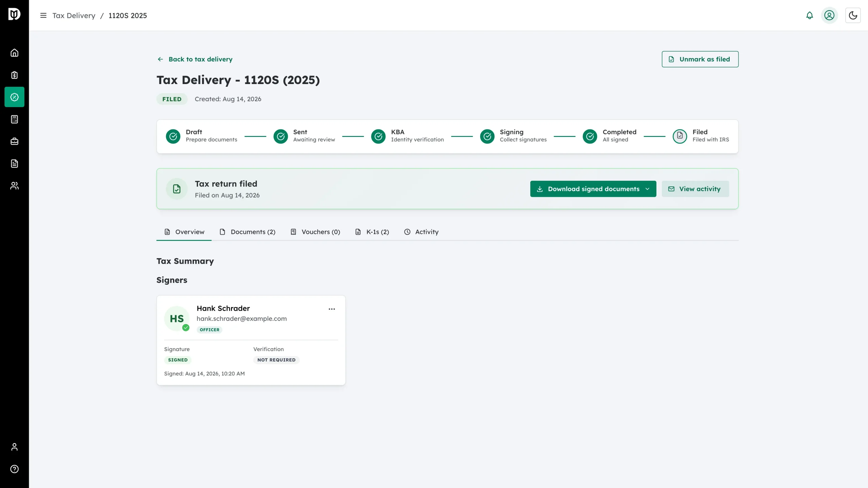
Task: Open the Activity tab
Action: click(421, 232)
